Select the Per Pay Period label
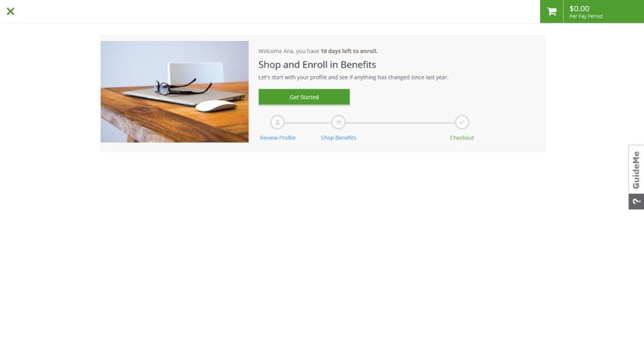 586,17
